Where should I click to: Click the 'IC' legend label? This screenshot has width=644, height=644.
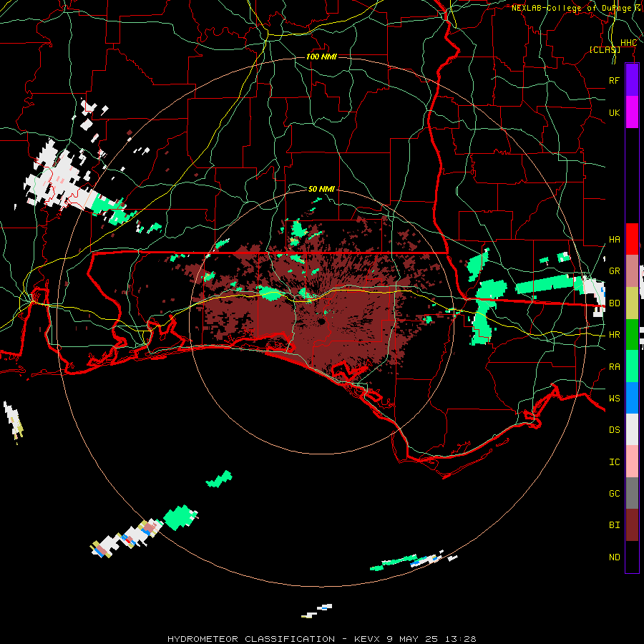[x=614, y=462]
